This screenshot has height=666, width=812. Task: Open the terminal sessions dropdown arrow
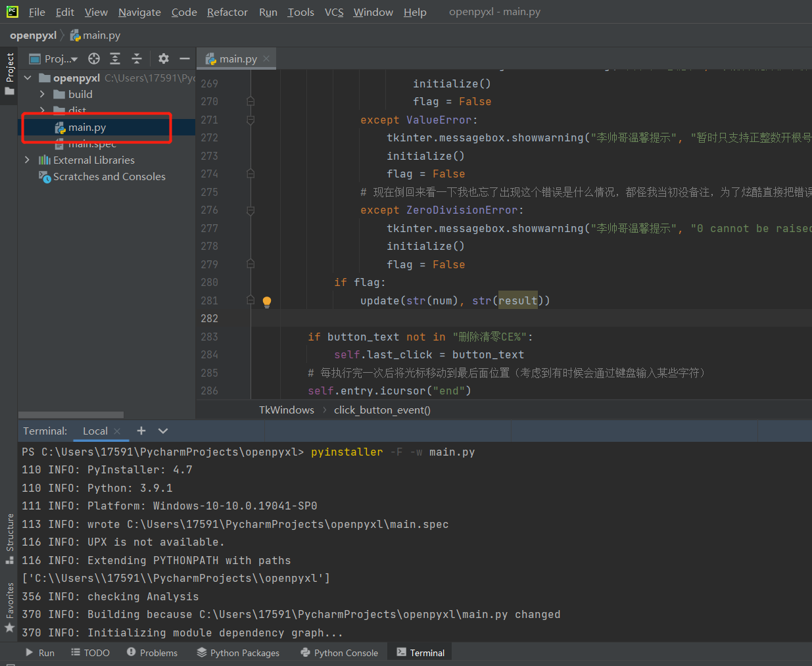coord(163,431)
